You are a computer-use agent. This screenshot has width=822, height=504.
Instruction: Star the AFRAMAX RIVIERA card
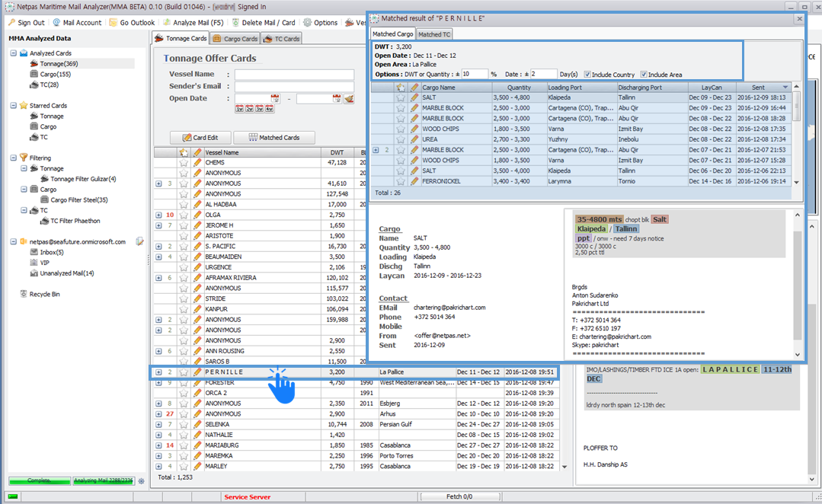[184, 278]
